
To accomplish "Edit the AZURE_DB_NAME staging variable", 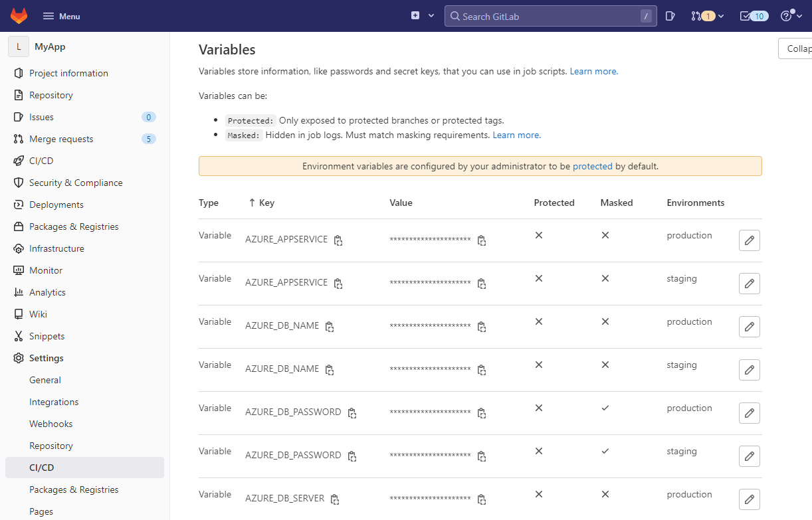I will (749, 370).
